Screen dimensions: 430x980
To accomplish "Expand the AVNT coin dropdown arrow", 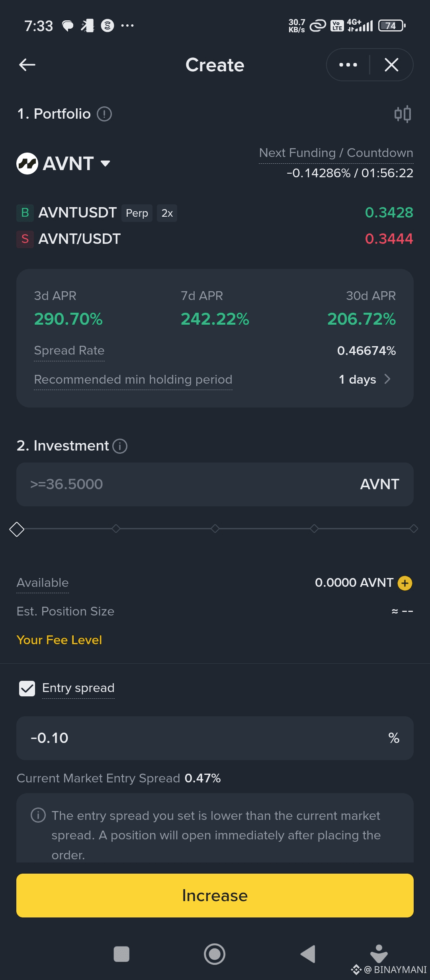I will pos(106,163).
